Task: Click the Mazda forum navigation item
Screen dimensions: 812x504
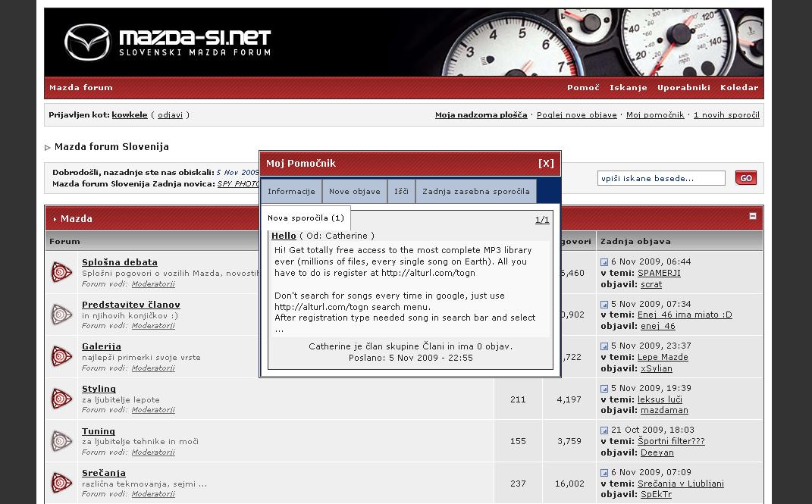Action: click(x=81, y=87)
